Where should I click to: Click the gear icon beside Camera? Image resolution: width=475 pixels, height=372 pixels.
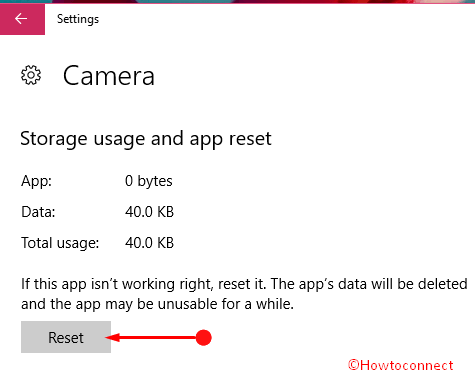[31, 75]
